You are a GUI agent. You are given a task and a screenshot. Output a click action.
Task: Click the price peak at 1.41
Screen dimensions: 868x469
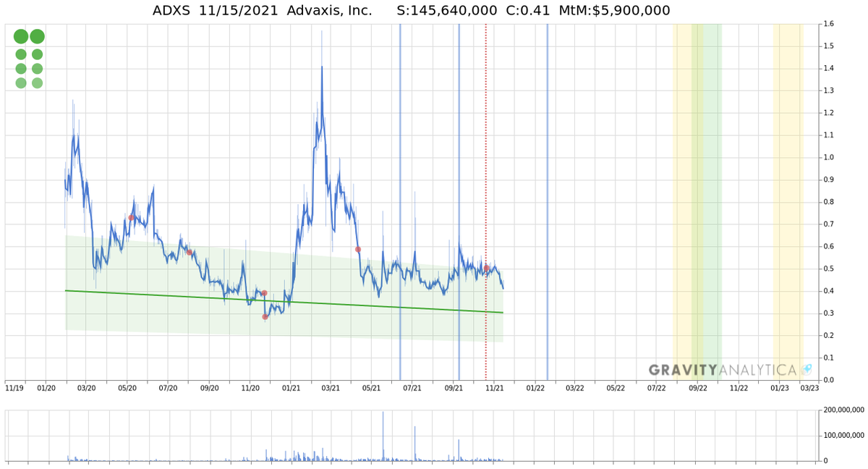[322, 67]
